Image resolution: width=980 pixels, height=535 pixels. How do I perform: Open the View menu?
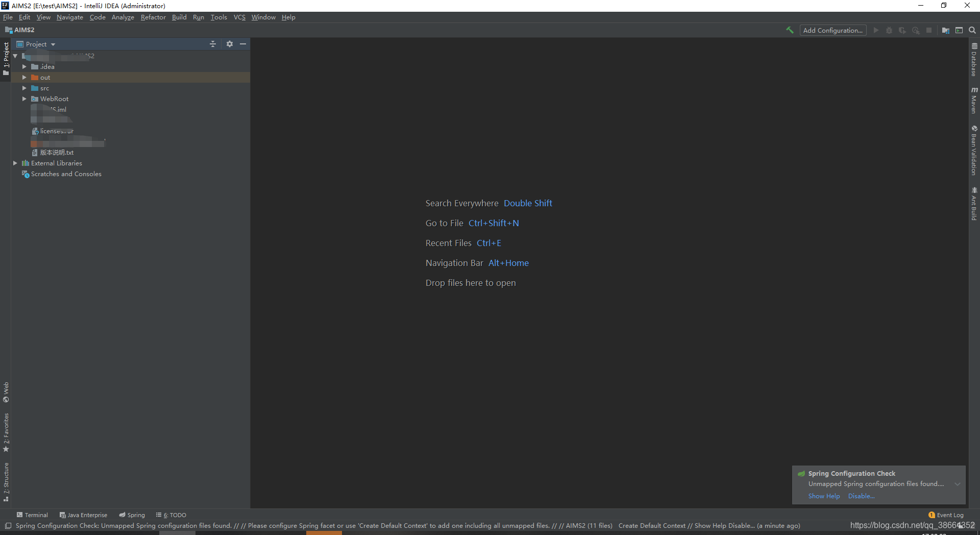[x=43, y=17]
